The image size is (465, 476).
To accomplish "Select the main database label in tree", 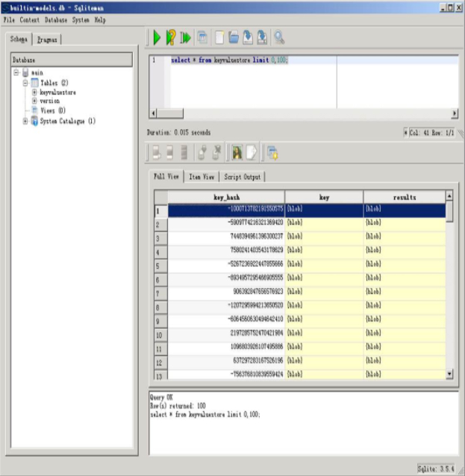I will (x=37, y=72).
